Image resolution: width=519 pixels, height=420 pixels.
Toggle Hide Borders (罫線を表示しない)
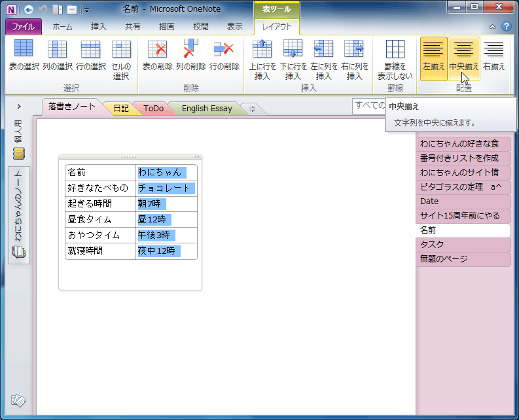pyautogui.click(x=395, y=60)
